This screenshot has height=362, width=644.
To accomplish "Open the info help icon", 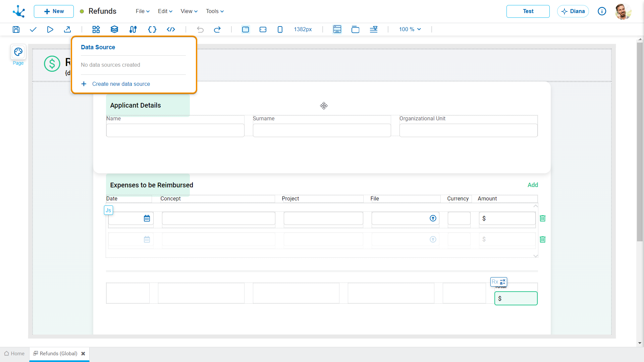I will tap(602, 11).
